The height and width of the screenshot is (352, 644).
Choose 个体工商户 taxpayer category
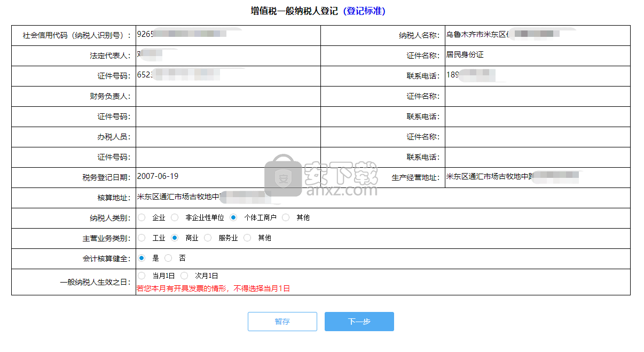(x=233, y=217)
